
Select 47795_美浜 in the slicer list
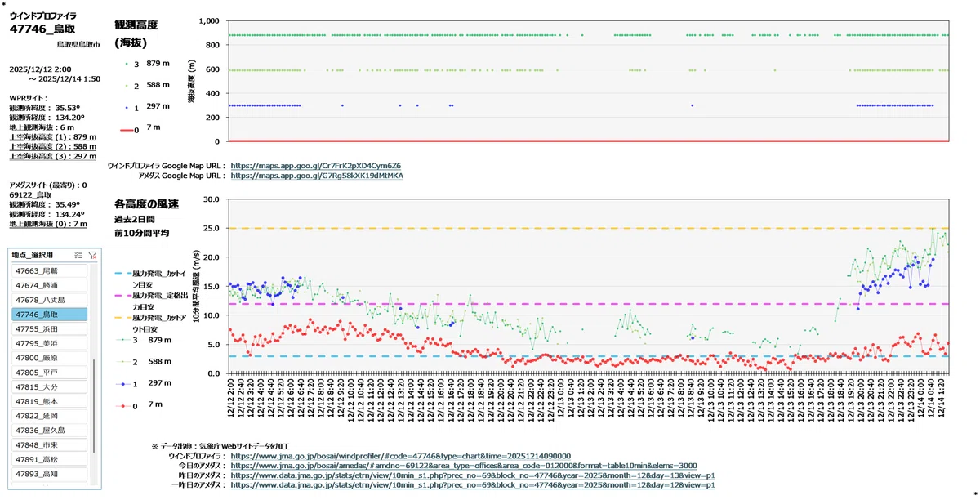[49, 343]
